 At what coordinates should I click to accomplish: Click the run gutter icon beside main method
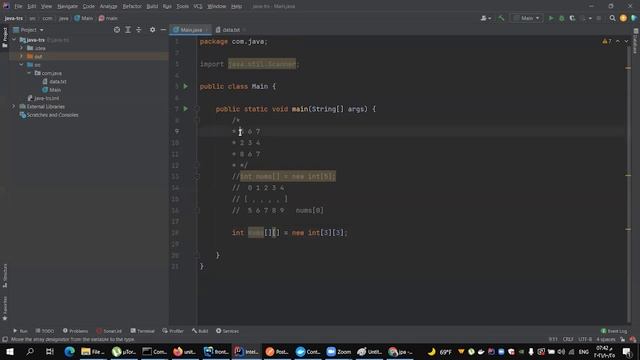(186, 109)
